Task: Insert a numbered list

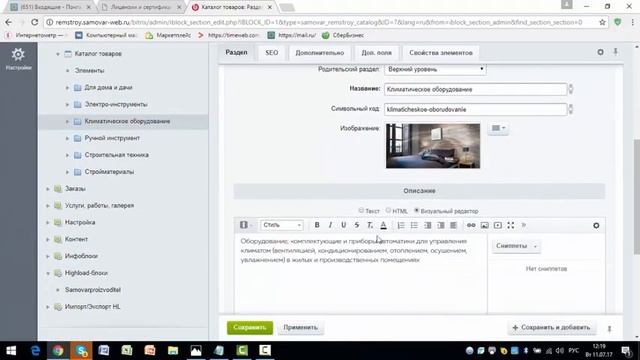Action: (x=401, y=225)
